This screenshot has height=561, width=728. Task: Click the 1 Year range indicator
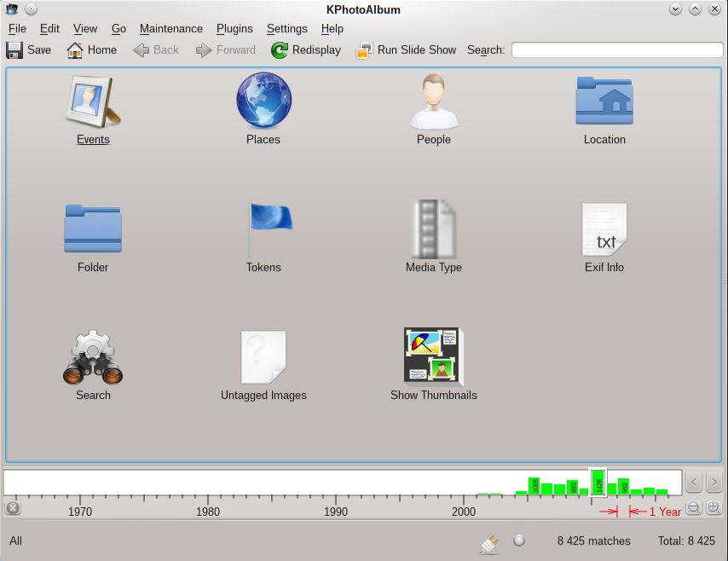click(665, 512)
